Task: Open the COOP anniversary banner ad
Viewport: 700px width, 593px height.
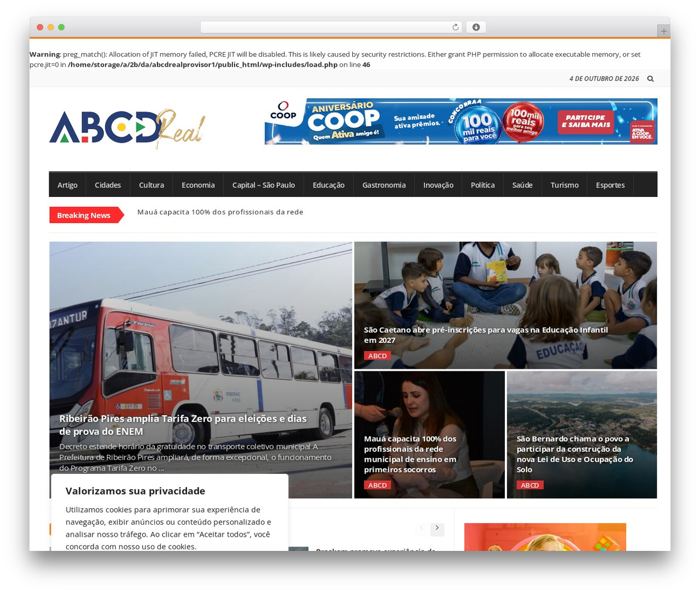Action: 461,121
